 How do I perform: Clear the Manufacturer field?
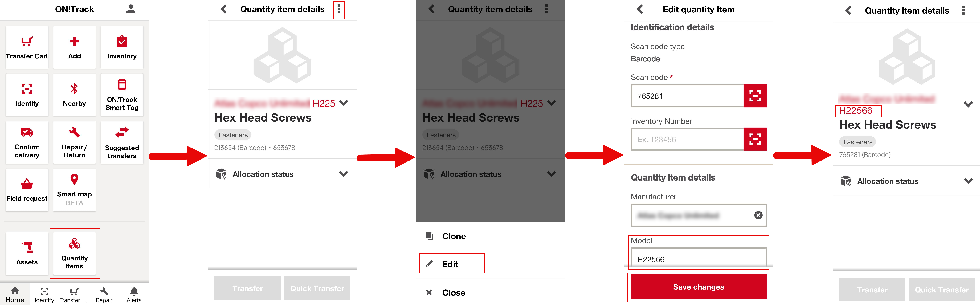[x=758, y=215]
